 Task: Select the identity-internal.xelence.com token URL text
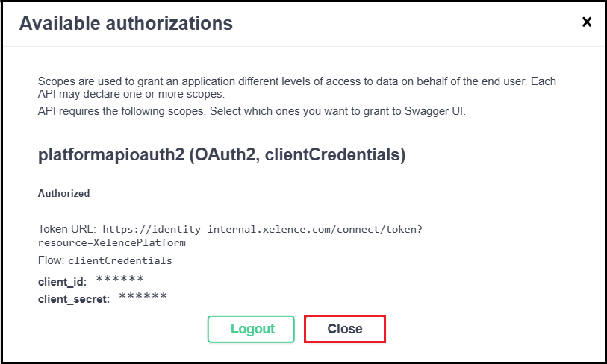coord(262,230)
